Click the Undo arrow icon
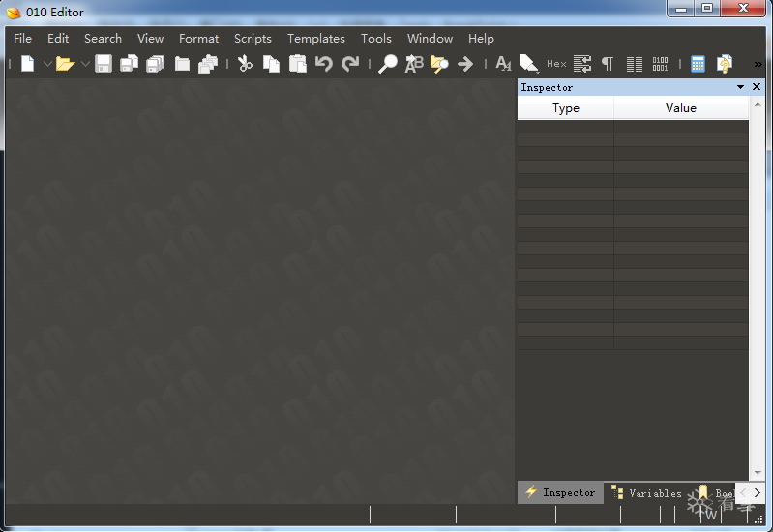 click(x=324, y=64)
